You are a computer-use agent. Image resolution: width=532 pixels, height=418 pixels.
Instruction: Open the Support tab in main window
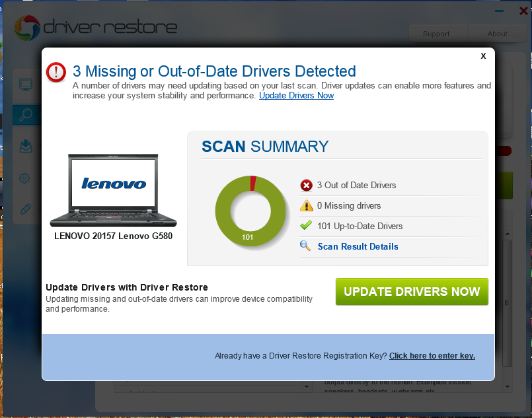click(x=436, y=34)
